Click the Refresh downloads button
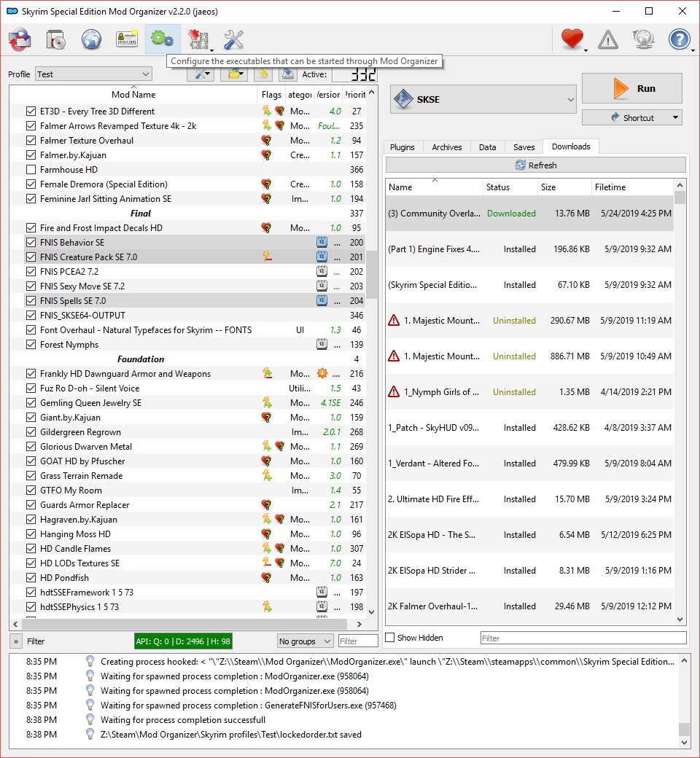The image size is (700, 758). (535, 165)
